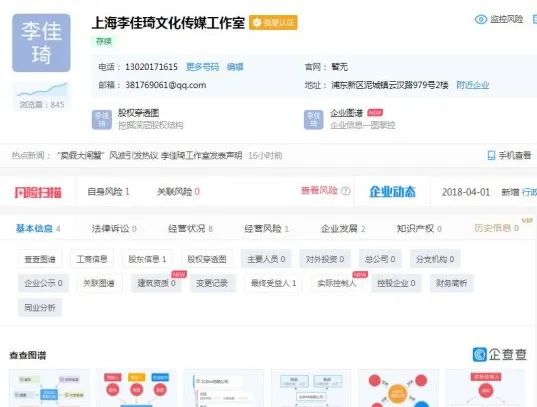Click the 查查图谱 sub-tab button
This screenshot has width=537, height=407.
[x=40, y=259]
